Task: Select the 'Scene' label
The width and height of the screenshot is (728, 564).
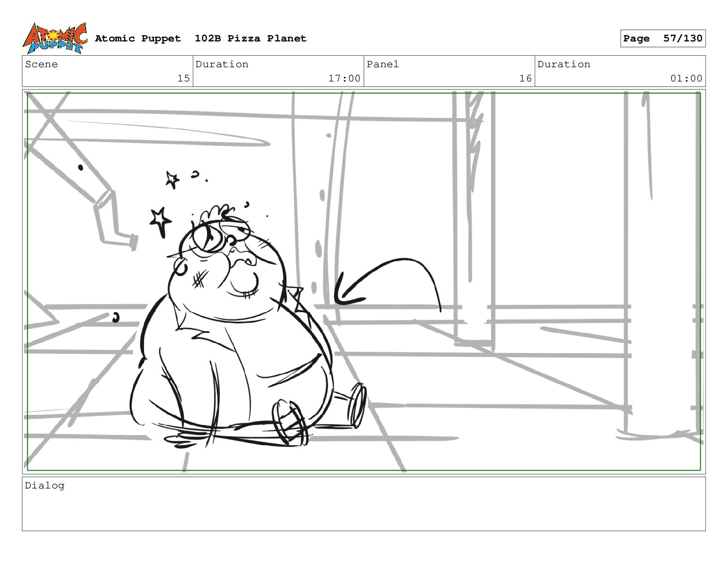Action: tap(41, 64)
